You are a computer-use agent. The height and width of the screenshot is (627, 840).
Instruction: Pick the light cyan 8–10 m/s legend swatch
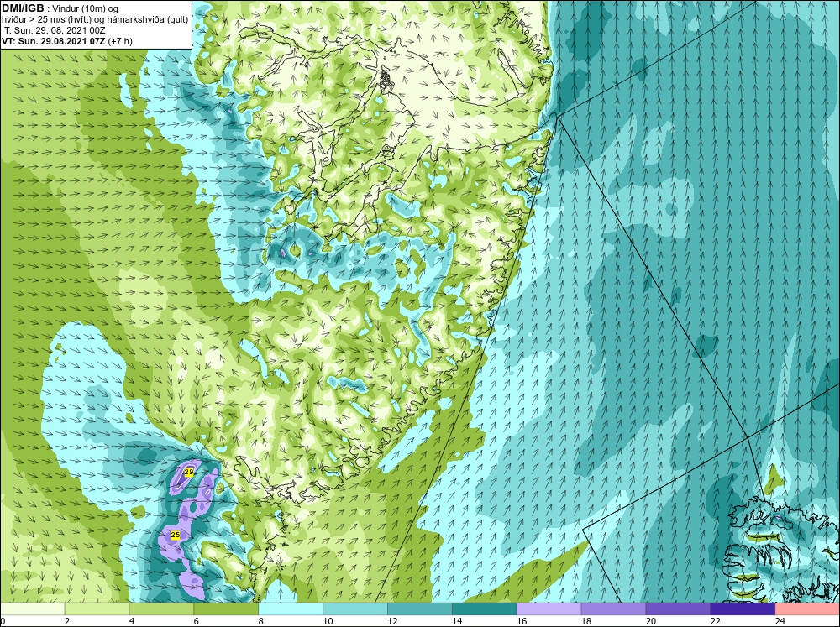[291, 609]
